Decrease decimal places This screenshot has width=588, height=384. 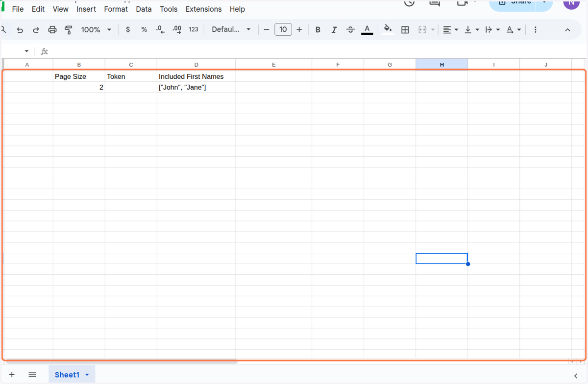(160, 30)
